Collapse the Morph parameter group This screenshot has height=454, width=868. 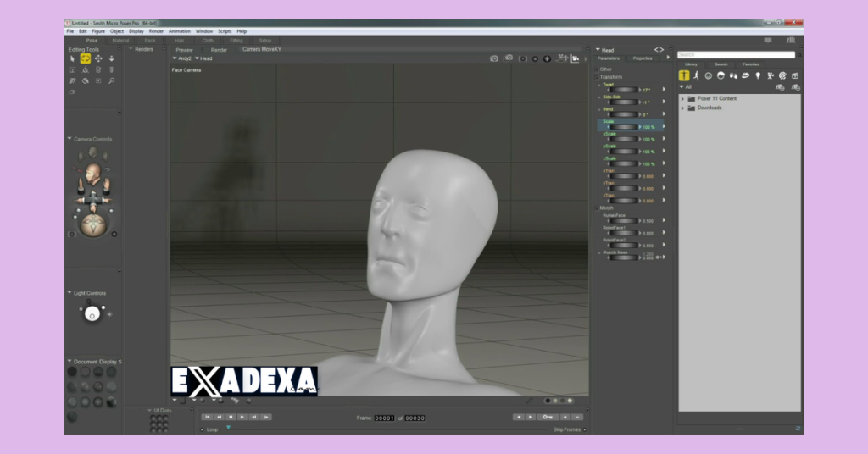(598, 208)
